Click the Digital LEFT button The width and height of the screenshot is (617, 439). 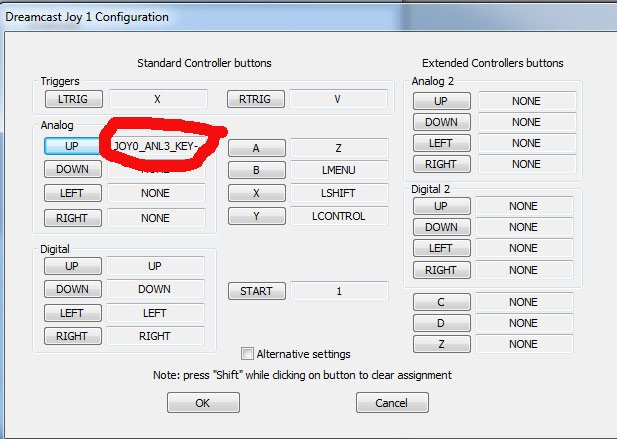73,313
